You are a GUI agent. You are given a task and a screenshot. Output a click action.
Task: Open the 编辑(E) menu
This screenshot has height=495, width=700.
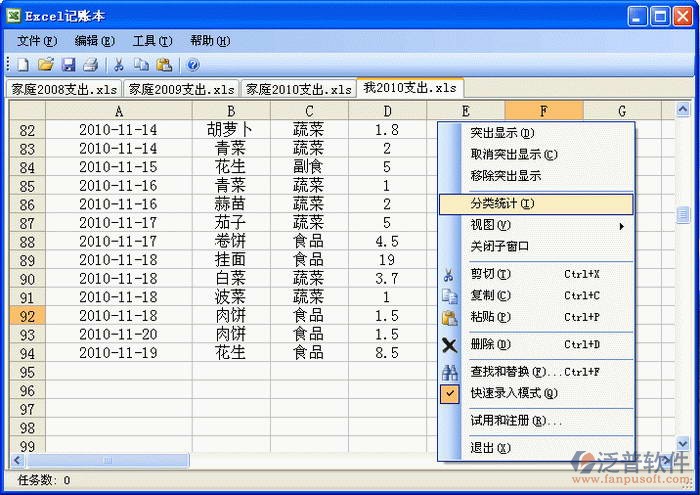click(x=95, y=41)
